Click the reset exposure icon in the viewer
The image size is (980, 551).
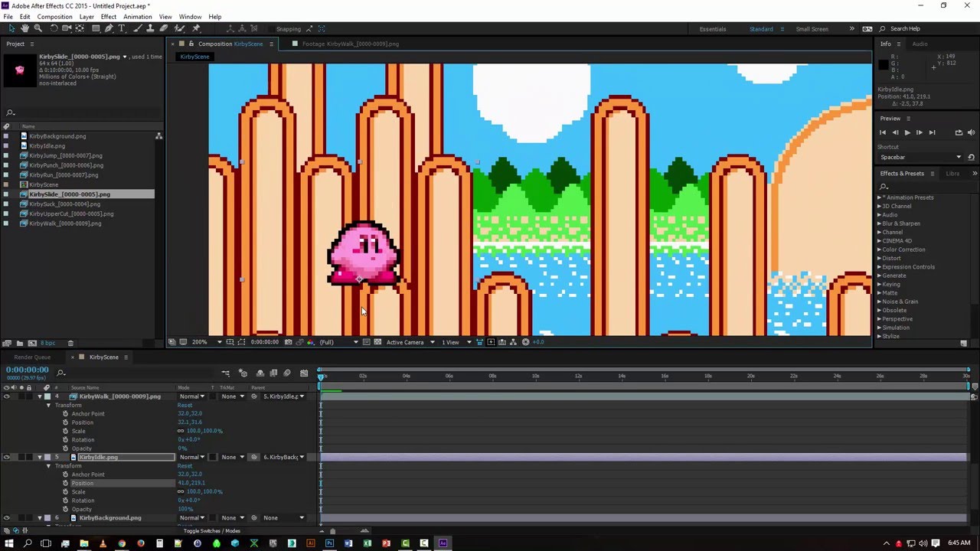point(525,342)
